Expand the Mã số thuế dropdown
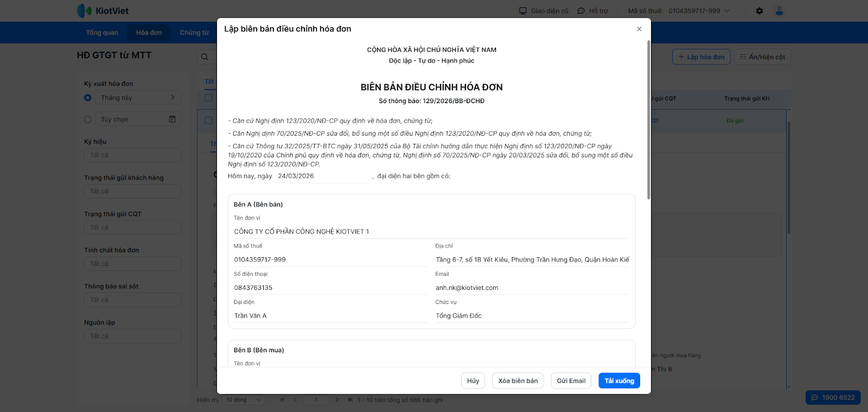This screenshot has height=412, width=868. point(727,11)
